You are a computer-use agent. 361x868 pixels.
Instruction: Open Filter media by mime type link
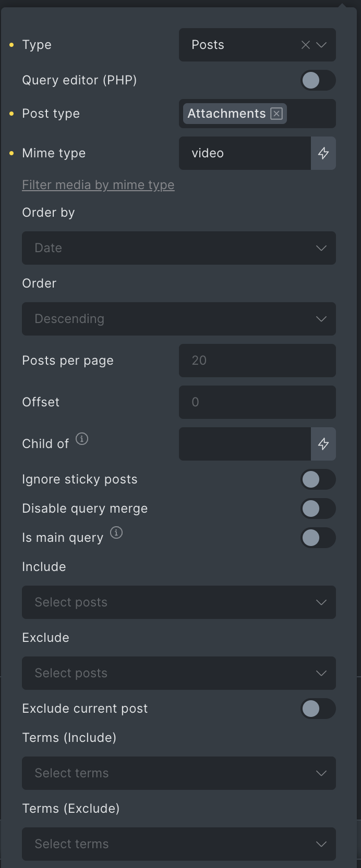point(98,185)
